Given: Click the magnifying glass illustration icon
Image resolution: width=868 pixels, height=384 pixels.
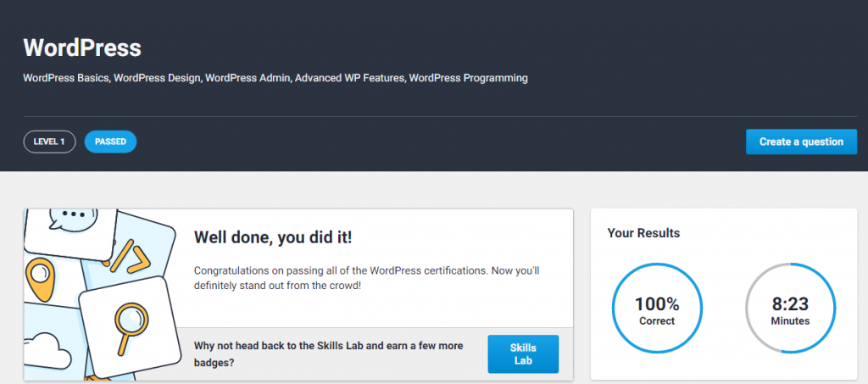Looking at the screenshot, I should pos(131,327).
